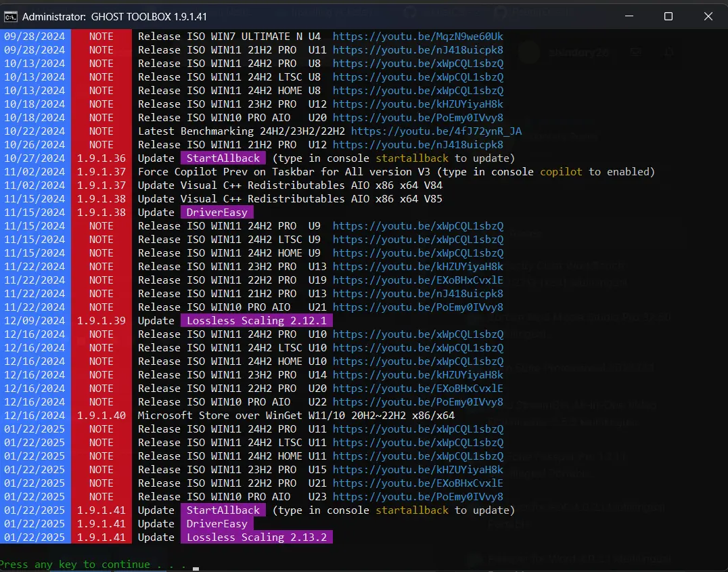Open link for WIN11 24H2 LTSC U8 release
Screen dimensions: 728x572
point(418,76)
